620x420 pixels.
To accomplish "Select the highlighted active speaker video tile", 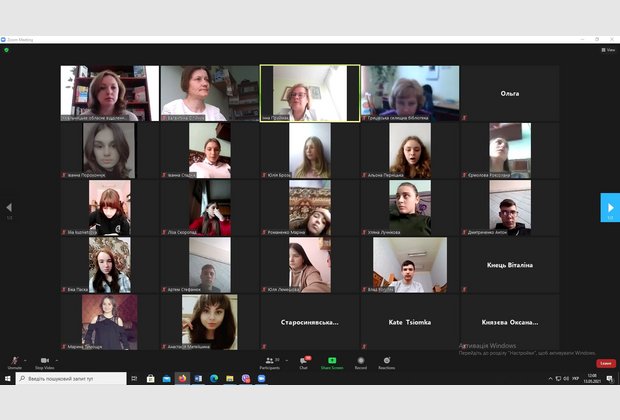I will [310, 93].
